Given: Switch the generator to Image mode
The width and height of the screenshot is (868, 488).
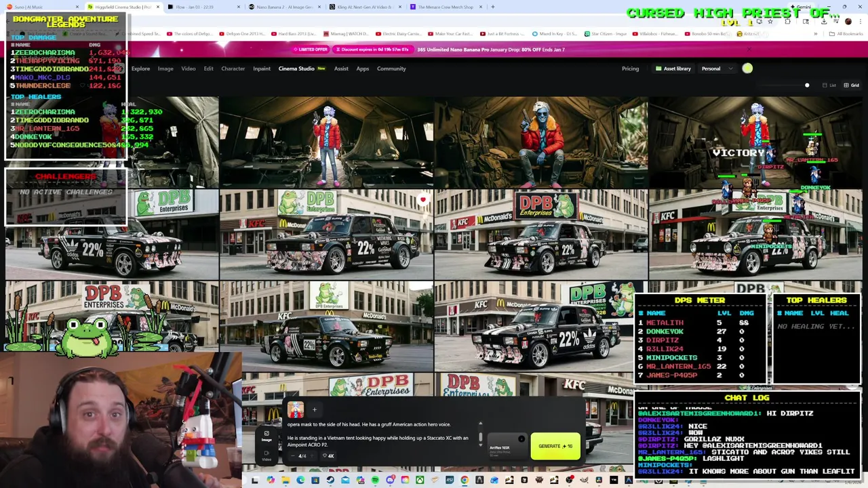Looking at the screenshot, I should pyautogui.click(x=267, y=436).
